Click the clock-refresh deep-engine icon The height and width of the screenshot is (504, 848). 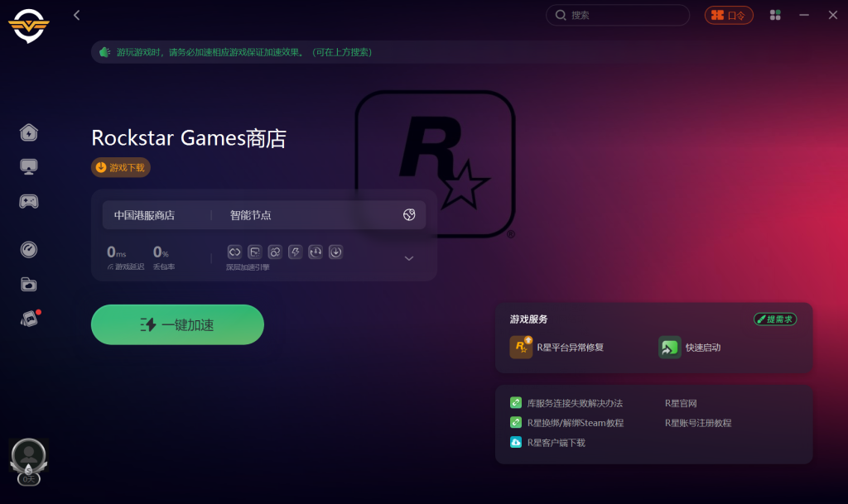click(316, 252)
